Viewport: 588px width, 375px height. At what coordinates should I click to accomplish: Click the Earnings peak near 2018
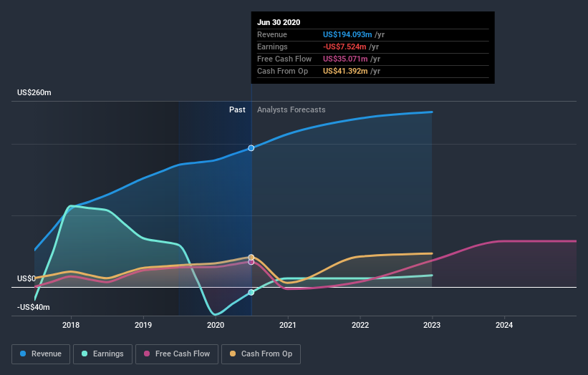point(71,205)
